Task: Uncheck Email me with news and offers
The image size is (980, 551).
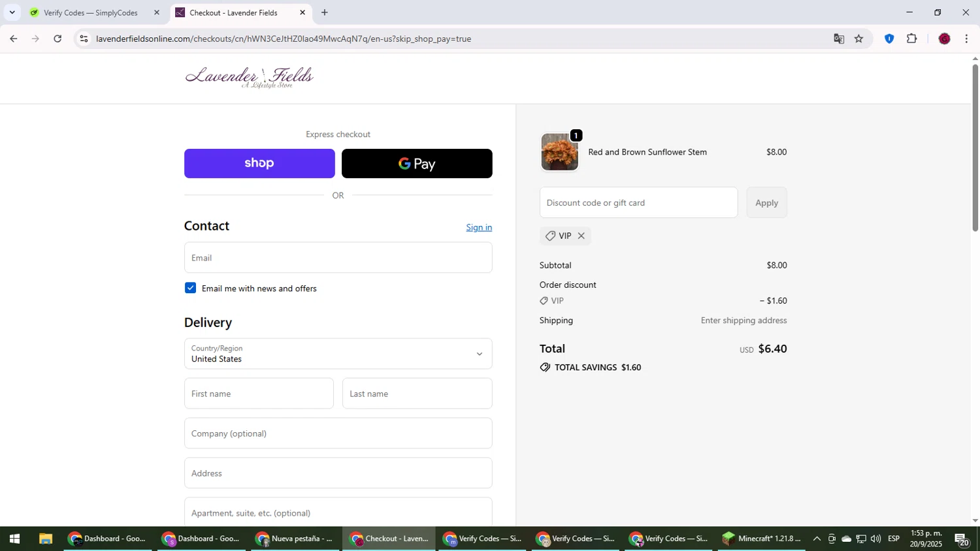Action: click(x=190, y=288)
